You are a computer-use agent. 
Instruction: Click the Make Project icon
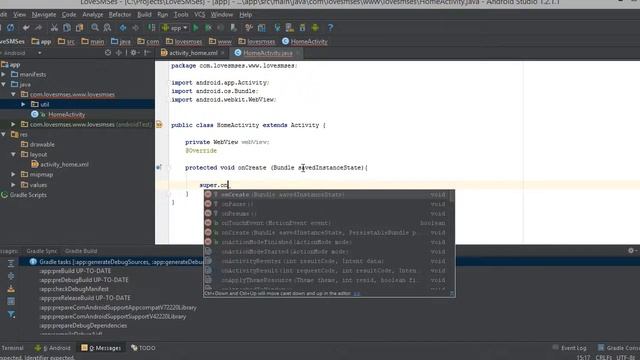151,28
